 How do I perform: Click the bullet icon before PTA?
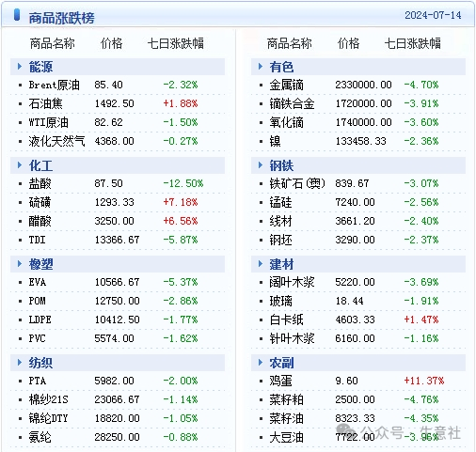(21, 382)
